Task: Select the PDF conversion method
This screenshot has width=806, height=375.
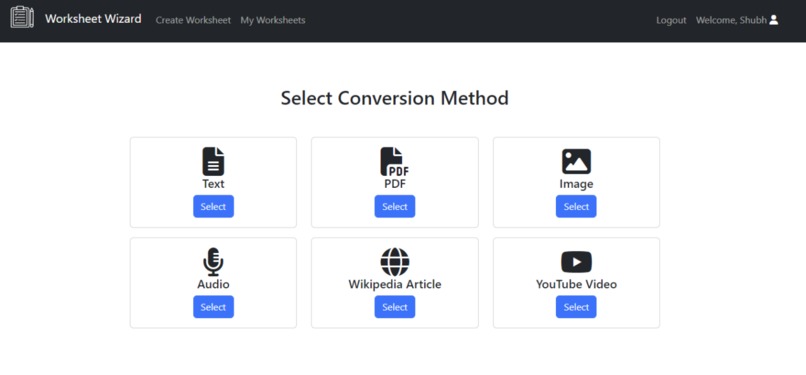Action: pos(395,207)
